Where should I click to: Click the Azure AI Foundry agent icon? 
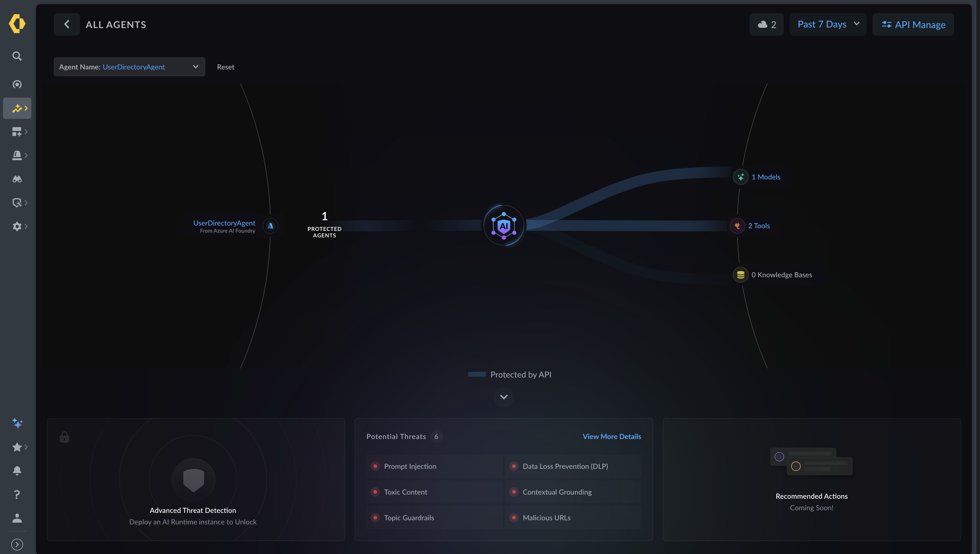pos(270,226)
